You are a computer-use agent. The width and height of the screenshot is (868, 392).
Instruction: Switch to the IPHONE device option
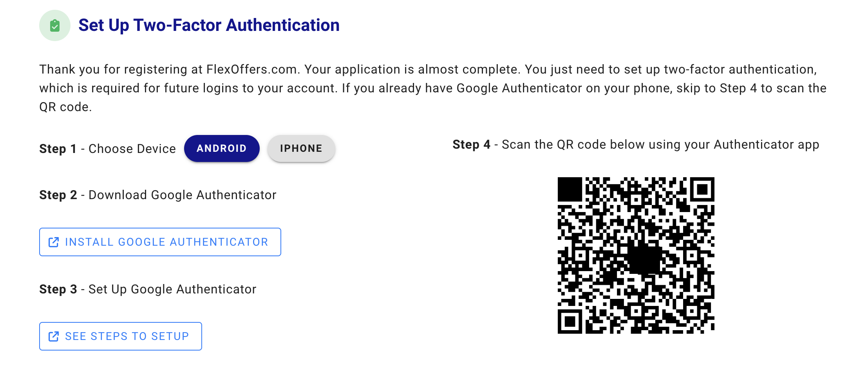pyautogui.click(x=301, y=148)
